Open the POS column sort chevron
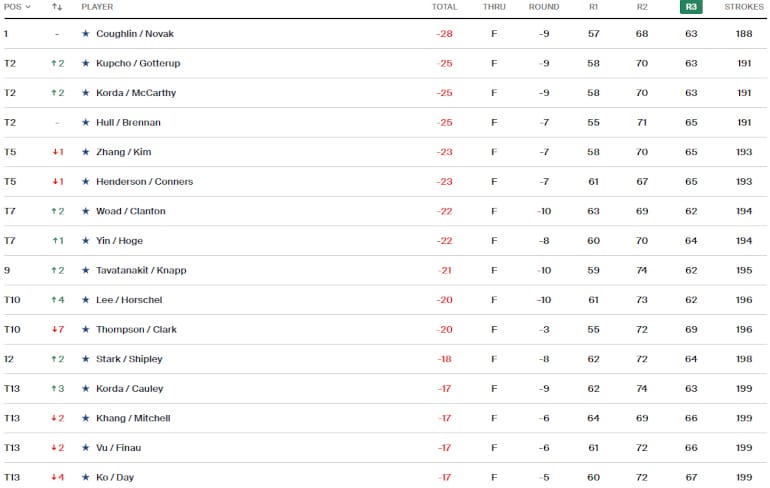This screenshot has width=770, height=488. 28,7
